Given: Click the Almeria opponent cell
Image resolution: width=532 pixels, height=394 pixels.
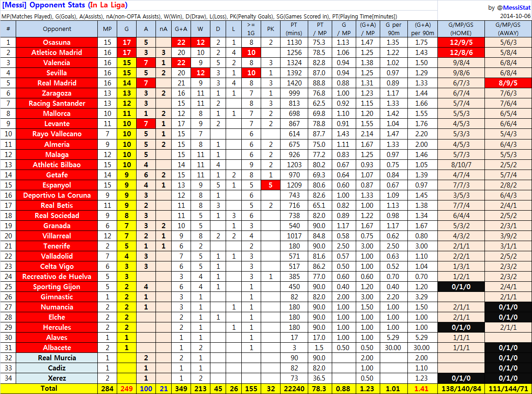Looking at the screenshot, I should [57, 145].
